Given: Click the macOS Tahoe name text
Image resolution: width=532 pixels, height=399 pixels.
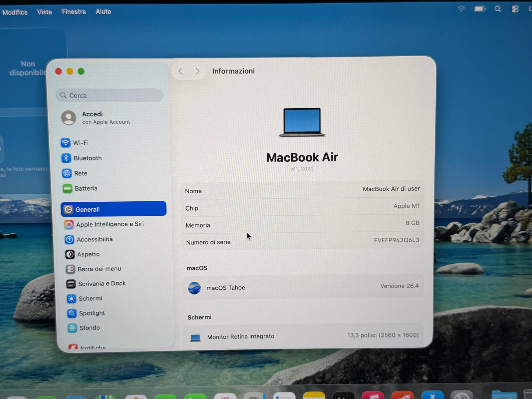Looking at the screenshot, I should [x=226, y=288].
